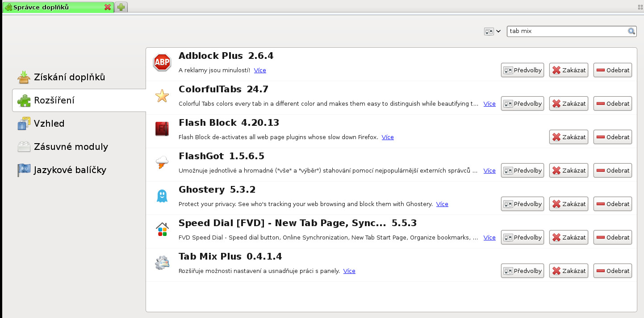
Task: Open the add-on tools dropdown menu
Action: (x=492, y=31)
